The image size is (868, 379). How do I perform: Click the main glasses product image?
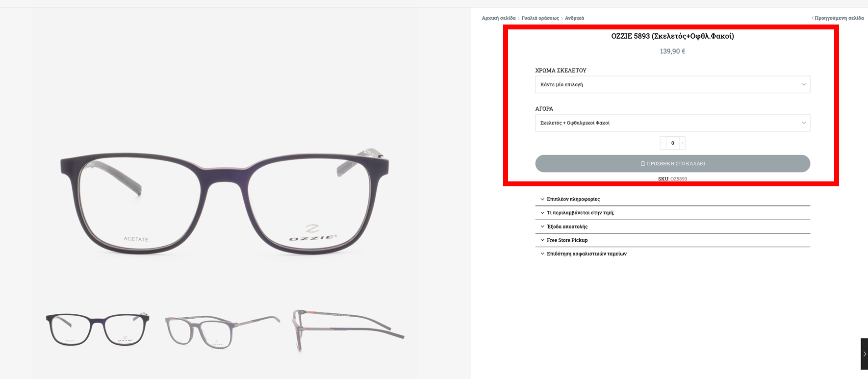[225, 202]
